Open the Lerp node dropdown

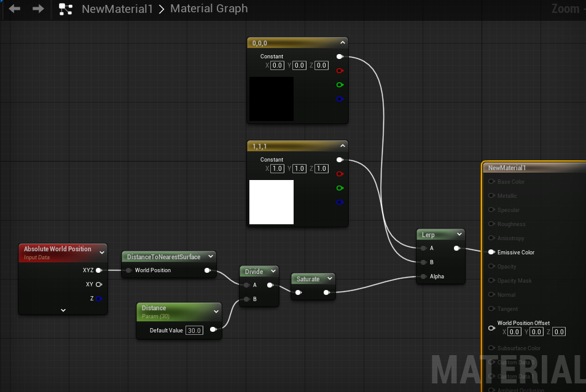(x=459, y=234)
